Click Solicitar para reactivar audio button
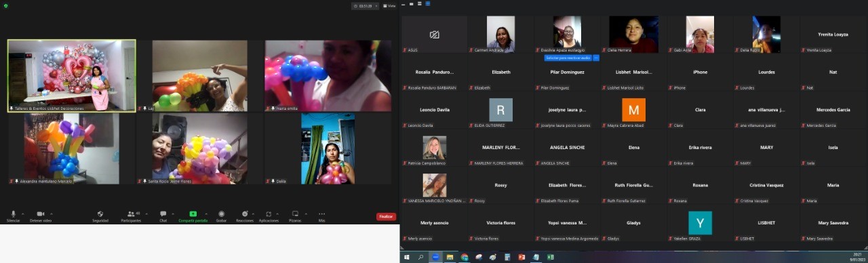This screenshot has height=263, width=868. 568,58
